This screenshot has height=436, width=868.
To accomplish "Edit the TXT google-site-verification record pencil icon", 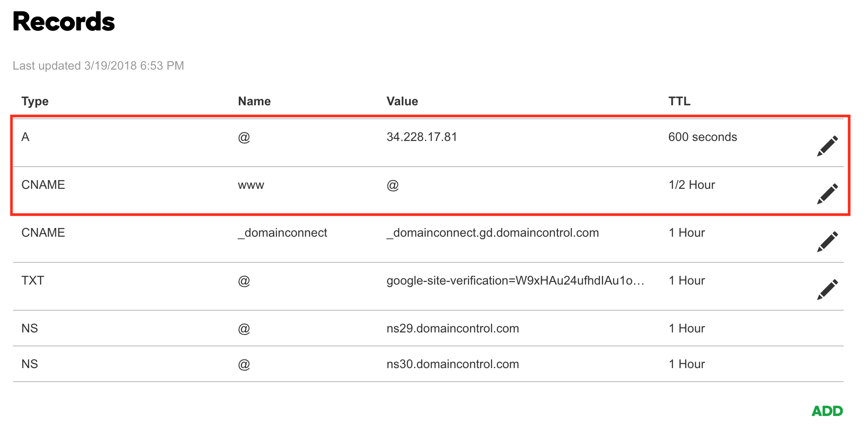I will [x=827, y=290].
